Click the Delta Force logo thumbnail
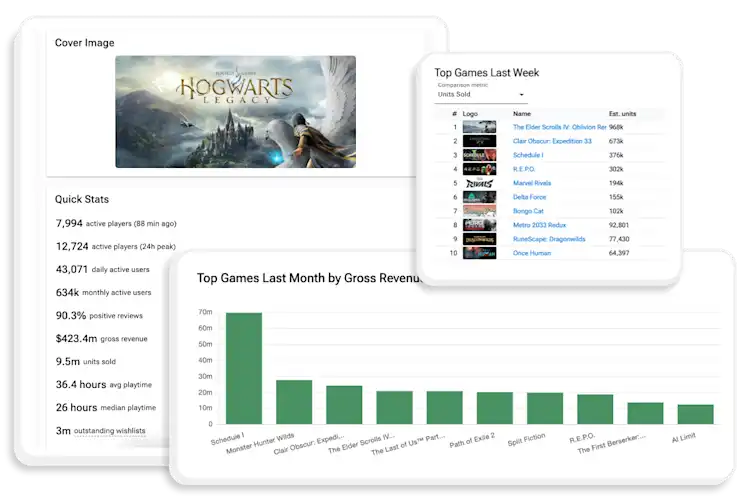 pyautogui.click(x=479, y=197)
